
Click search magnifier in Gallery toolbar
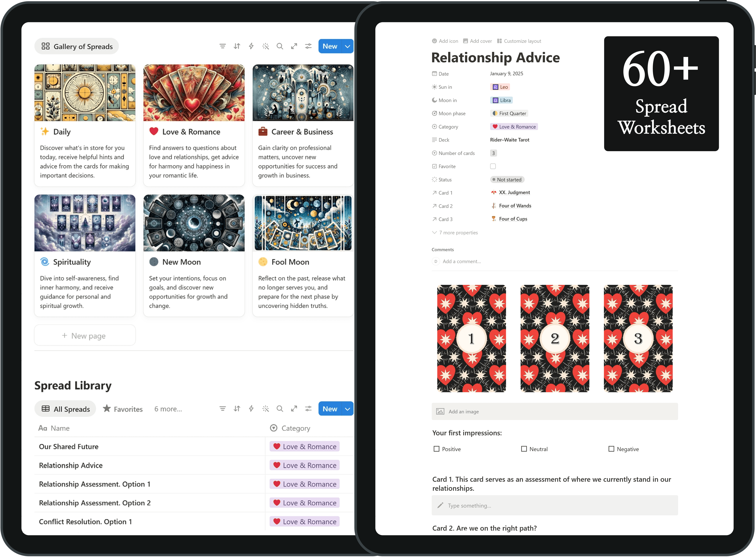coord(280,46)
